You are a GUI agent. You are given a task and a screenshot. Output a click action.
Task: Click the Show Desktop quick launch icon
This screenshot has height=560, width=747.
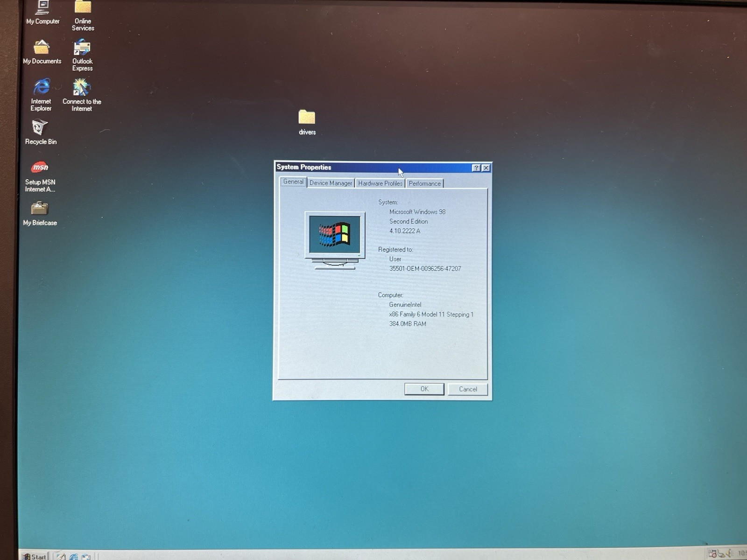tap(61, 556)
